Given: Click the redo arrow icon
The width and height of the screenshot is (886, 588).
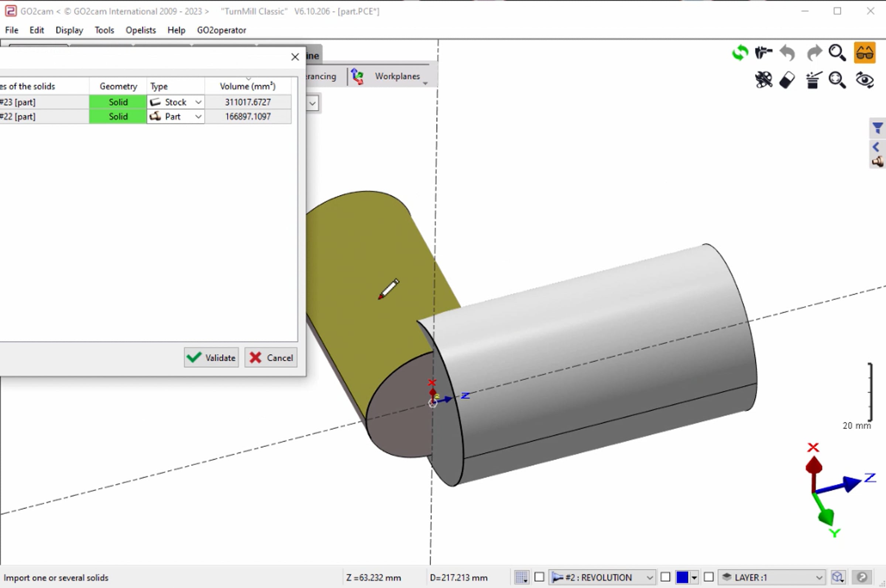Looking at the screenshot, I should pyautogui.click(x=814, y=53).
